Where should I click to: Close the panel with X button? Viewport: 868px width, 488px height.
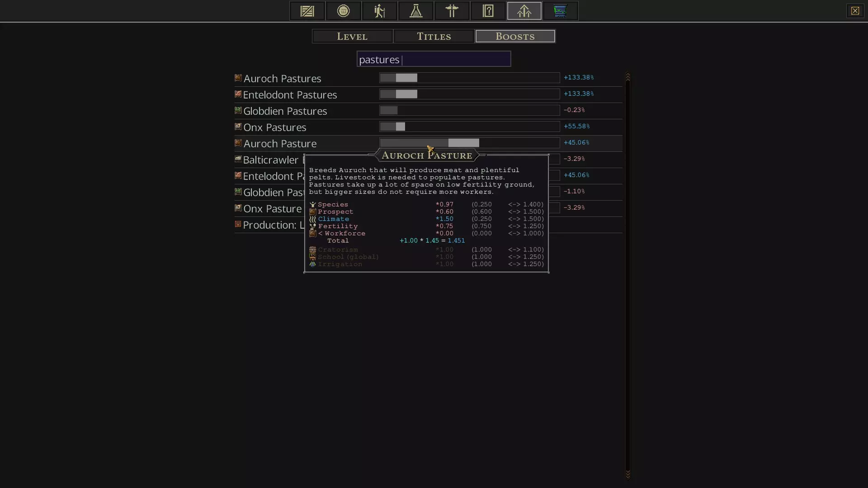point(854,11)
